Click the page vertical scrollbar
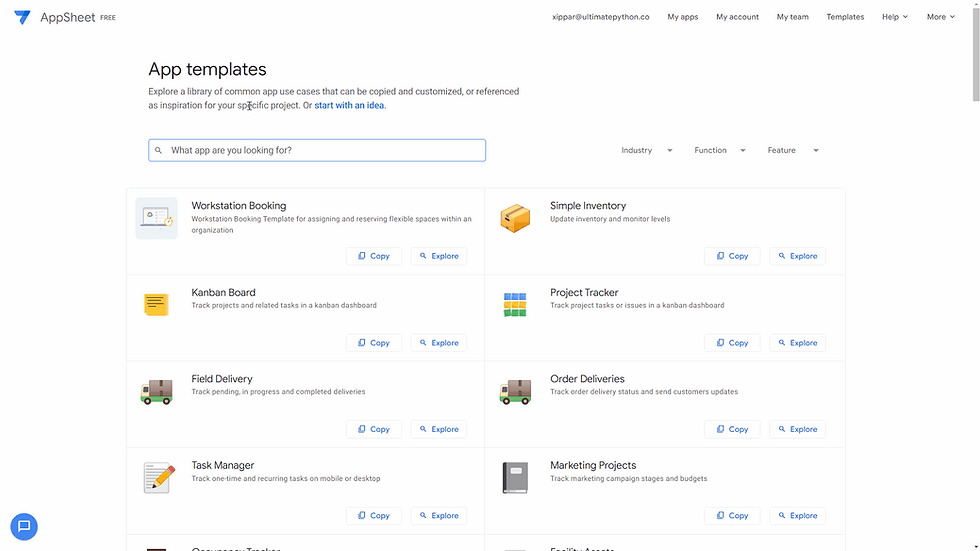The height and width of the screenshot is (551, 980). point(975,276)
